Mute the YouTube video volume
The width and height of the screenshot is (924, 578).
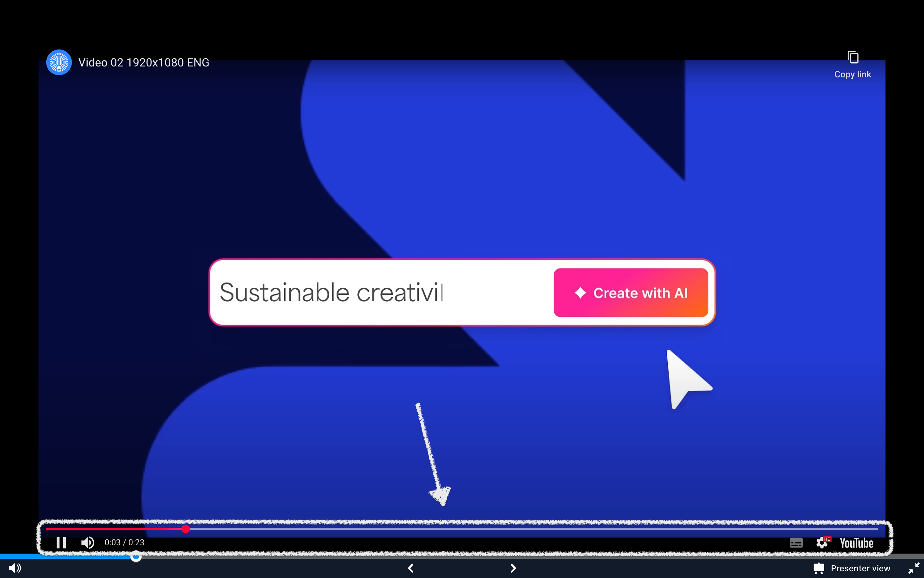coord(88,542)
